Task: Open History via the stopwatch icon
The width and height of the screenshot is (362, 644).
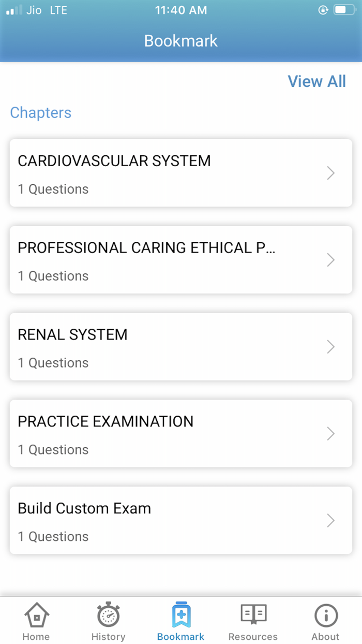Action: 108,617
